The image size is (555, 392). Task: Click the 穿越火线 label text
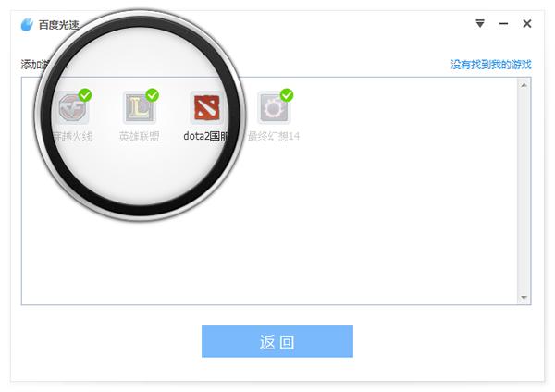pyautogui.click(x=72, y=136)
